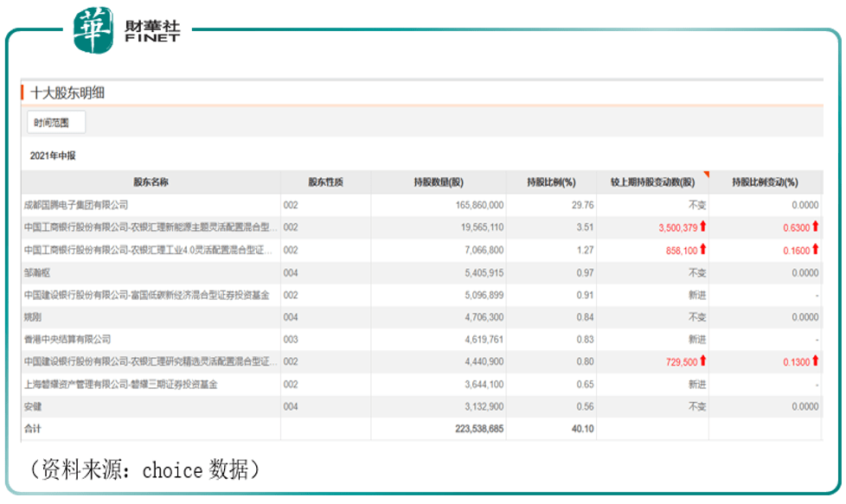Image resolution: width=846 pixels, height=504 pixels.
Task: Click the 股东性质 column header
Action: [325, 182]
